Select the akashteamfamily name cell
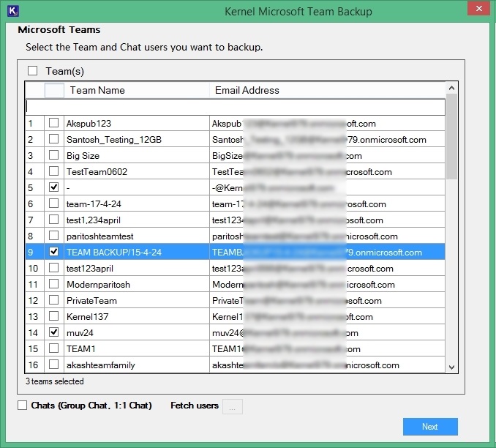The height and width of the screenshot is (448, 496). coord(137,365)
